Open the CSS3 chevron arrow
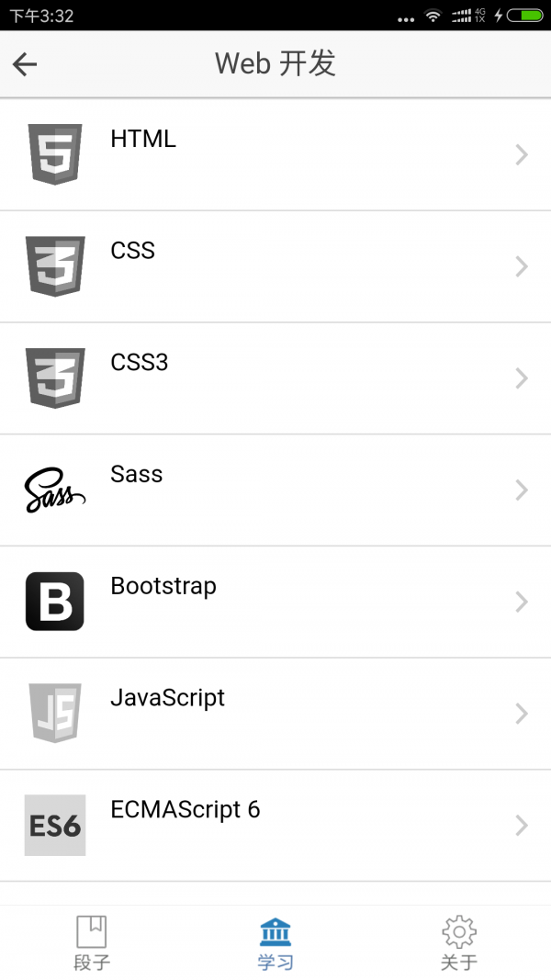This screenshot has width=551, height=980. (x=522, y=378)
